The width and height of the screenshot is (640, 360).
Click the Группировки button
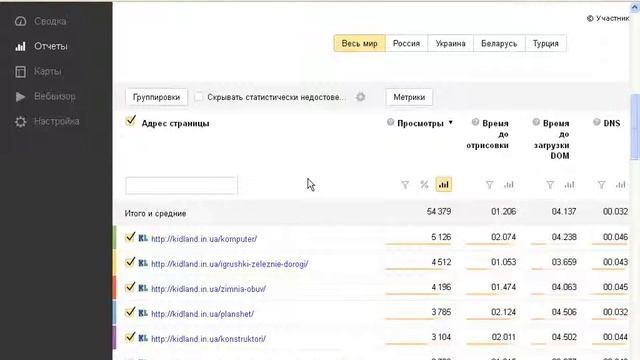[x=156, y=97]
